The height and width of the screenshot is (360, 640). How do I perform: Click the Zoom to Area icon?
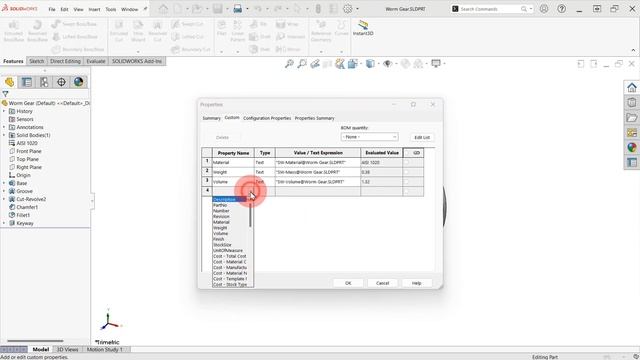pyautogui.click(x=302, y=64)
